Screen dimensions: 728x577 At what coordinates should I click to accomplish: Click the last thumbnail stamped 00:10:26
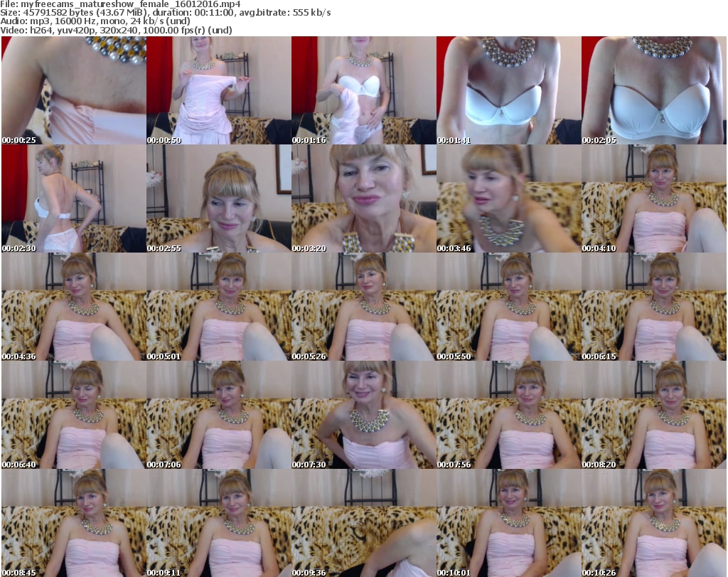pyautogui.click(x=654, y=523)
